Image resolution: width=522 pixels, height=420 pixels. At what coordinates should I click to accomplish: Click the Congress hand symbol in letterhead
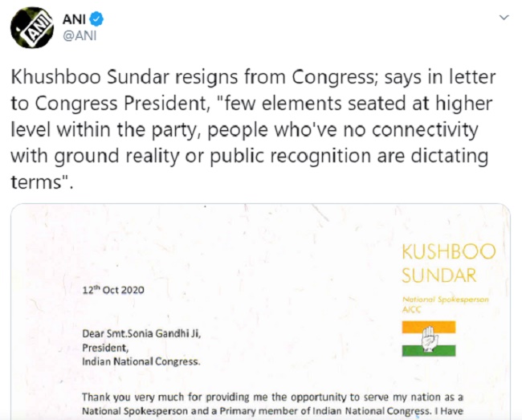coord(429,338)
